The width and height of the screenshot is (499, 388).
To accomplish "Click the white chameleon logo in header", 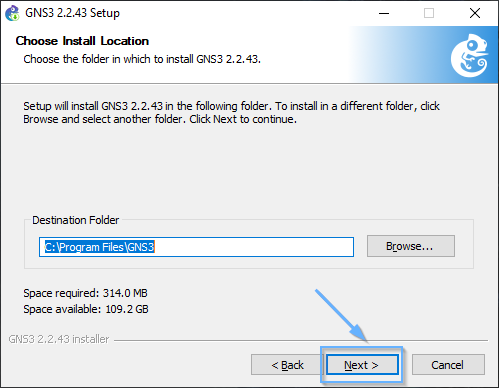I will [x=469, y=55].
